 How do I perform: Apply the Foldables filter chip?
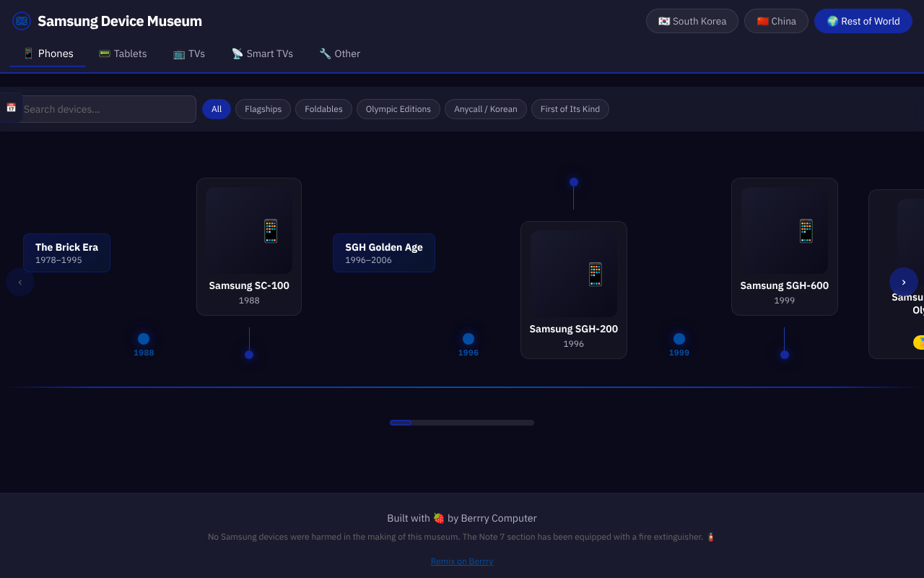[x=323, y=109]
